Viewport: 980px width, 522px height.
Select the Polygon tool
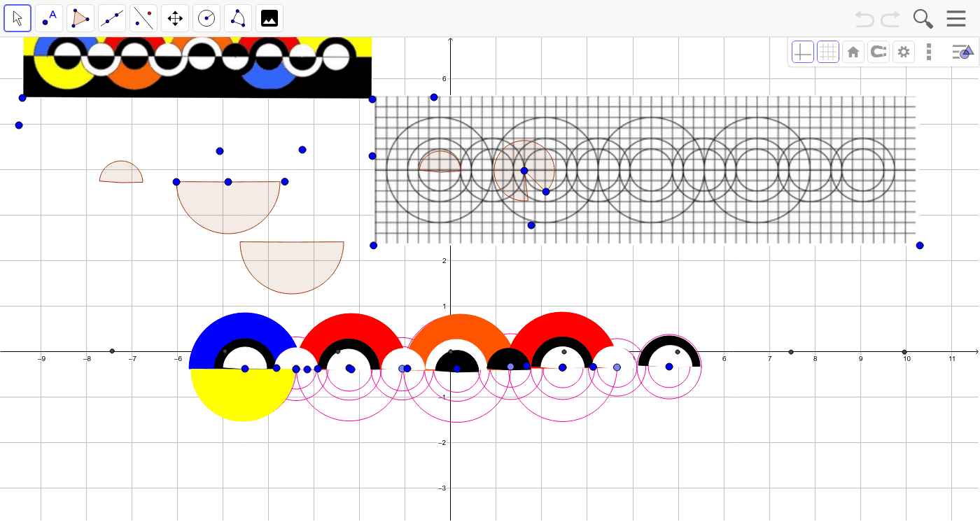(x=80, y=18)
